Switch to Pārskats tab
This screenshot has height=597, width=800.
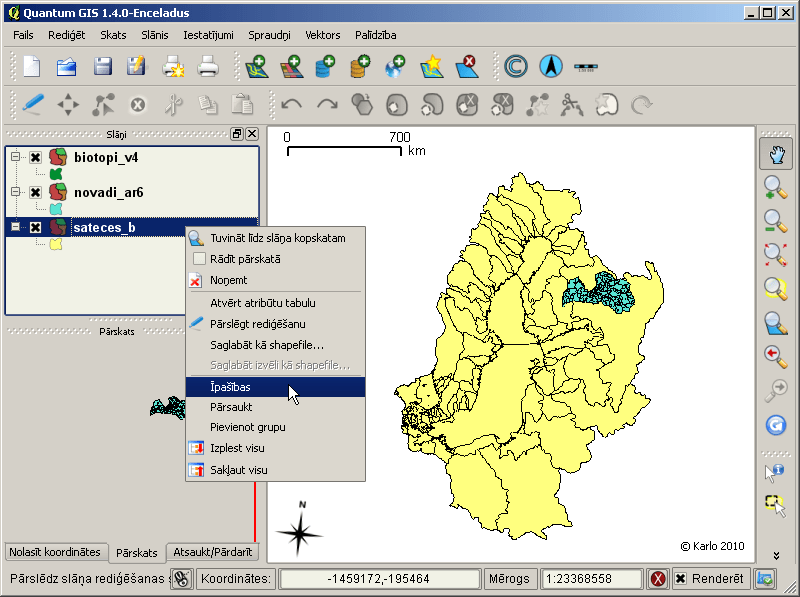[137, 553]
